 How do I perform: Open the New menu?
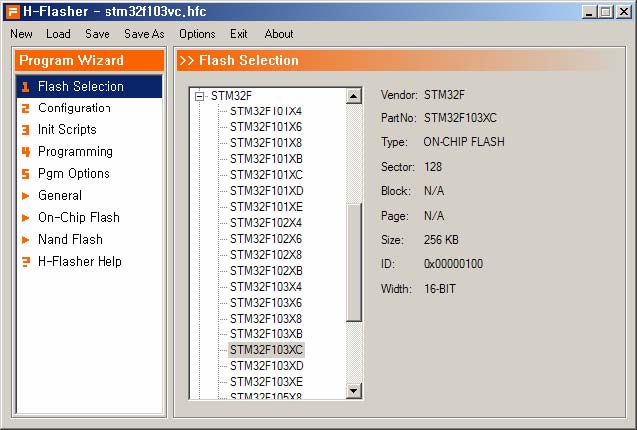[22, 34]
